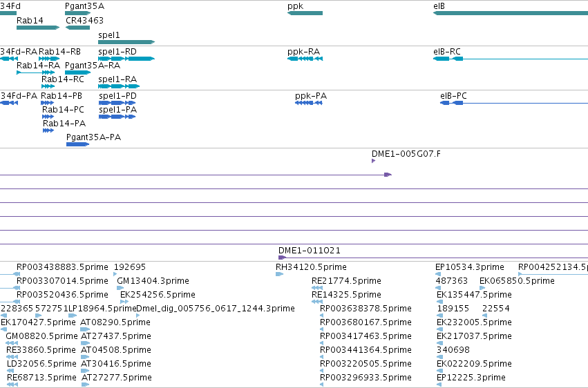Image resolution: width=588 pixels, height=388 pixels.
Task: Select the AT27437.5prime EST label
Action: 116,336
